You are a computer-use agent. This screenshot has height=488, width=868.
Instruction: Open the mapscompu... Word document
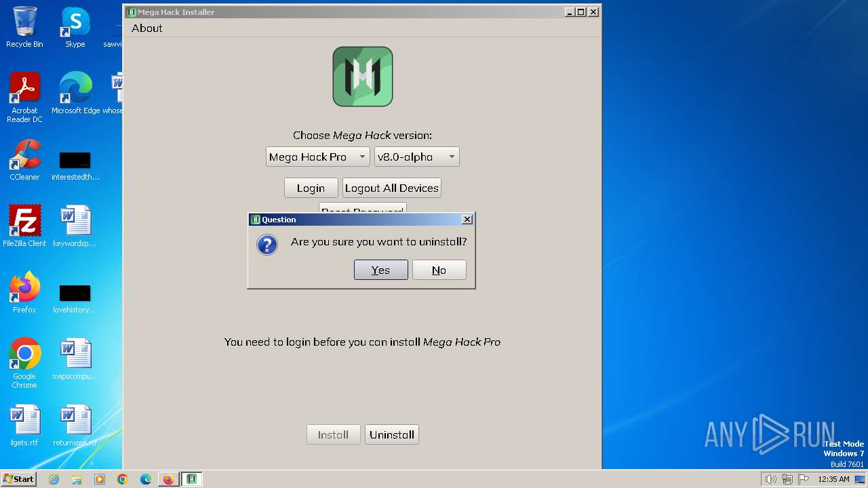(x=75, y=359)
